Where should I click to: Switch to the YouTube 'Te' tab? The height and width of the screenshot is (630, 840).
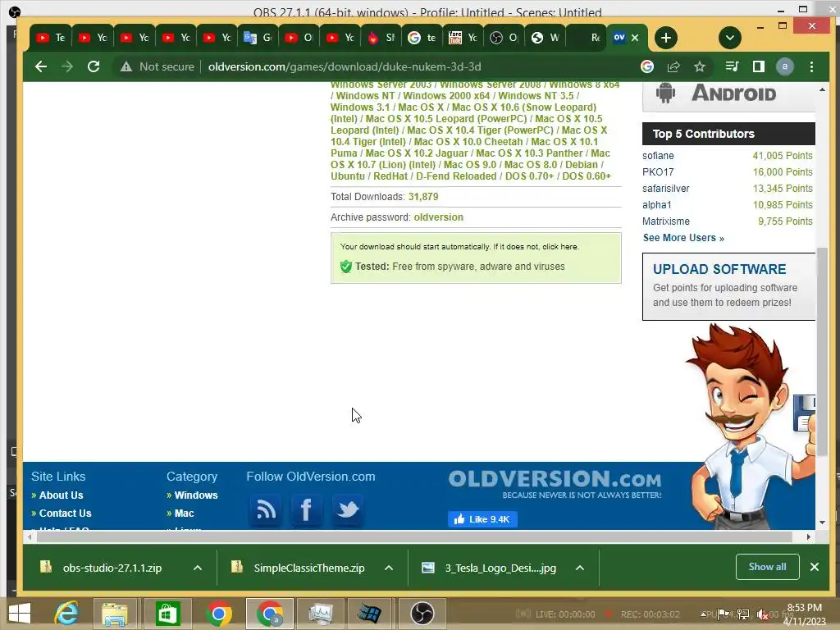[x=50, y=38]
